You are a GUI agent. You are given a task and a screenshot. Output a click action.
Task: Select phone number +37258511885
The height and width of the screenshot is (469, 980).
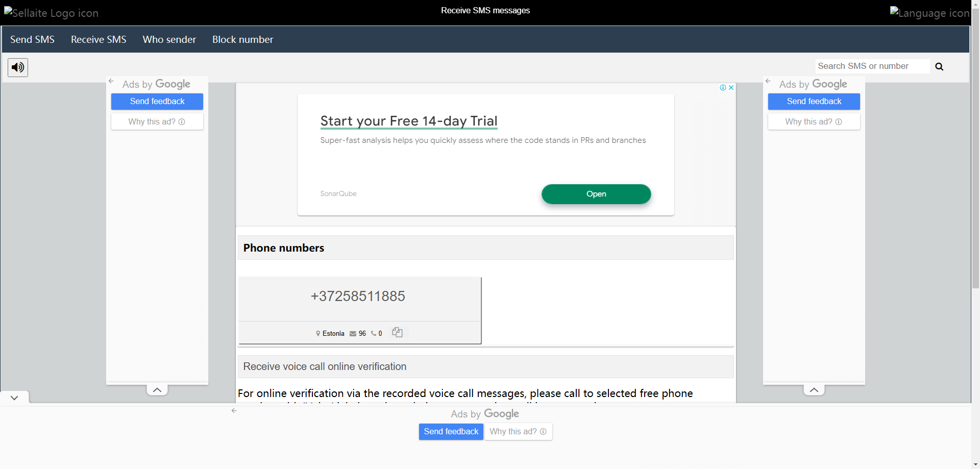(358, 297)
